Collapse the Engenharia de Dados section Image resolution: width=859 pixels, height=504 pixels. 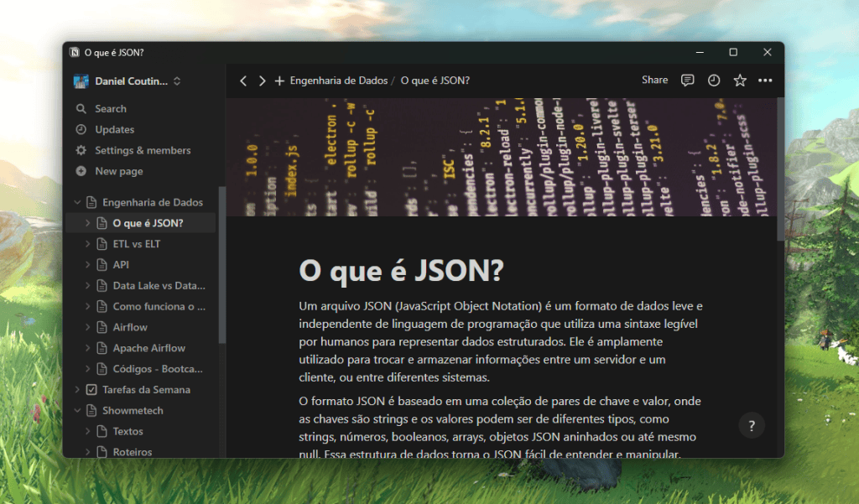(x=77, y=202)
